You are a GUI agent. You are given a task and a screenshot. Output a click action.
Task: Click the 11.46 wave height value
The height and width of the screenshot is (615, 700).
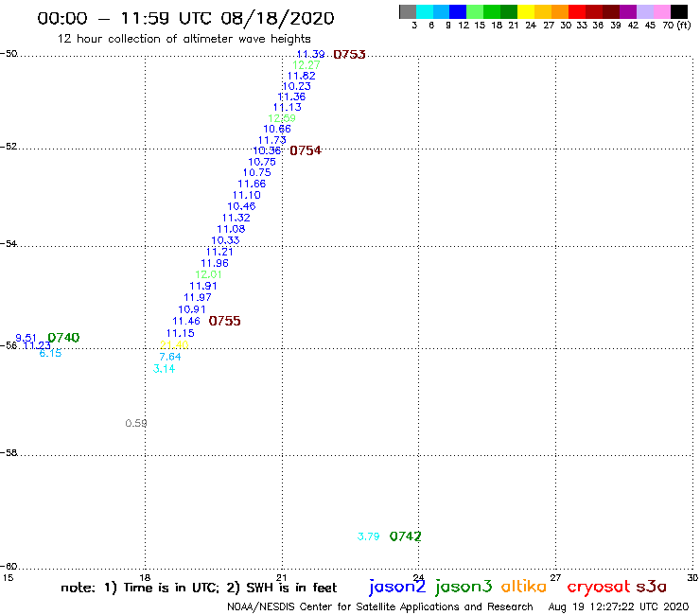[x=186, y=321]
